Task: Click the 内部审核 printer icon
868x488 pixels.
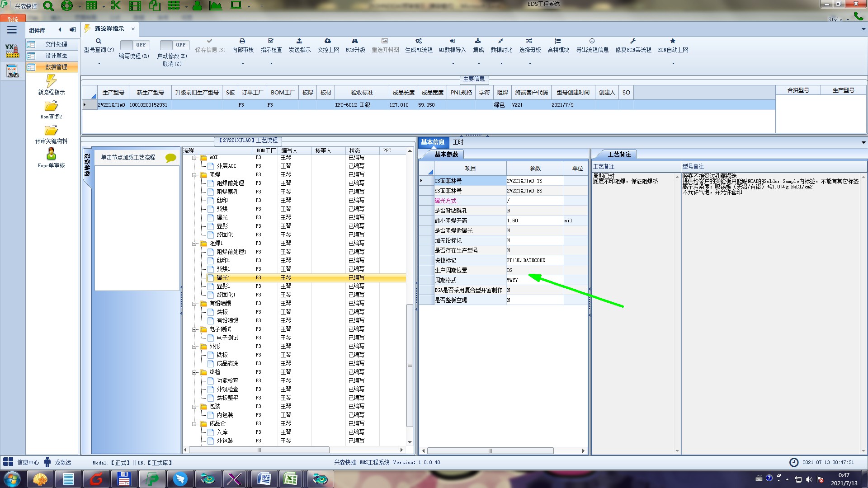Action: click(x=242, y=41)
